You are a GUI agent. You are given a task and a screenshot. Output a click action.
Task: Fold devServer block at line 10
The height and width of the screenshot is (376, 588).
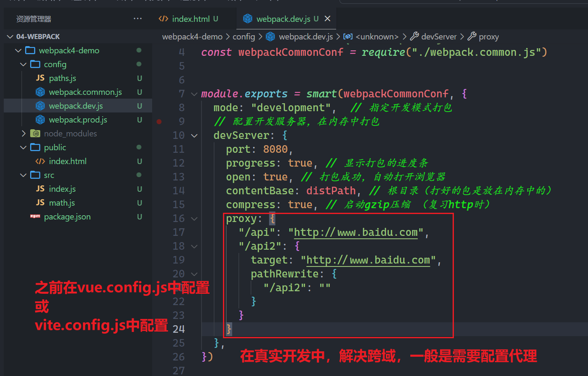point(194,136)
